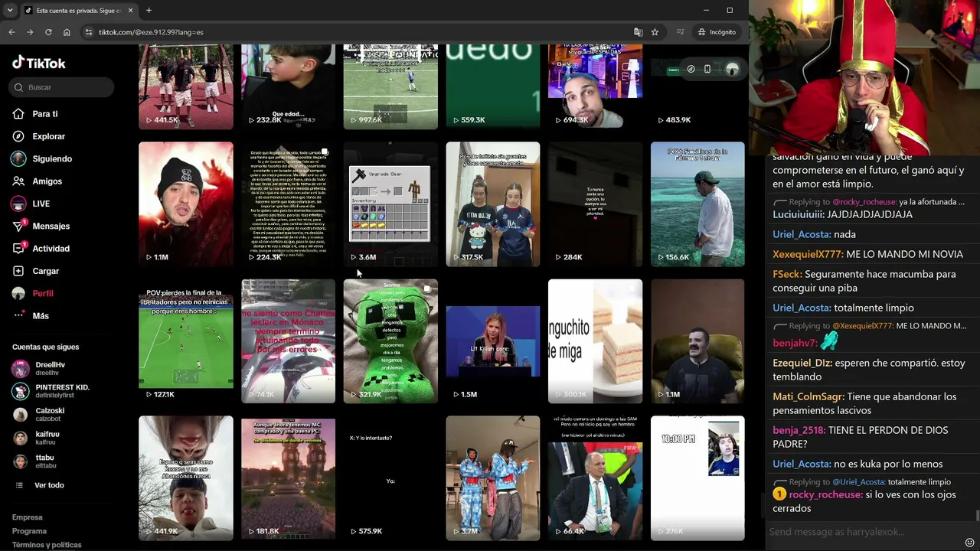Expand followed accounts with Ver todo
Image resolution: width=980 pixels, height=551 pixels.
tap(49, 485)
